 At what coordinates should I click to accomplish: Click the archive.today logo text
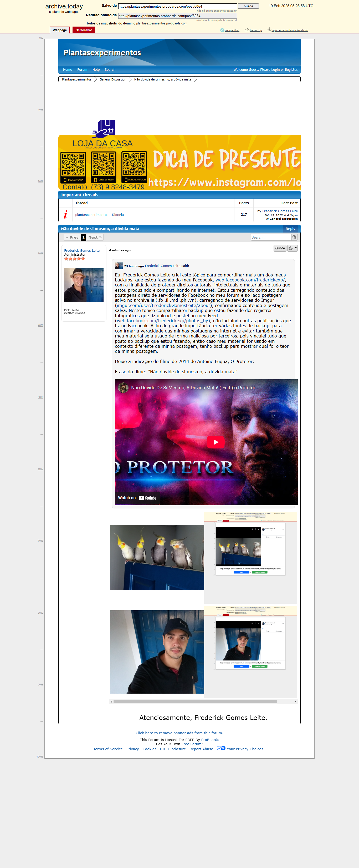coord(64,6)
